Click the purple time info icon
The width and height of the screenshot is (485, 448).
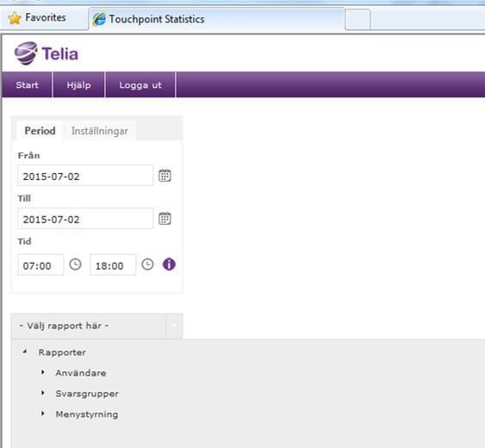pos(169,264)
